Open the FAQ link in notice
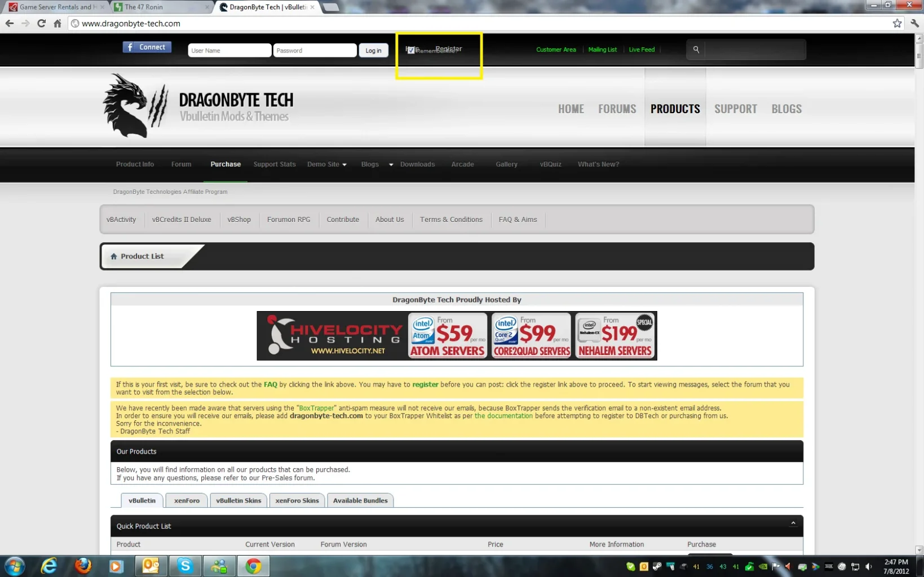This screenshot has width=924, height=577. pos(271,384)
